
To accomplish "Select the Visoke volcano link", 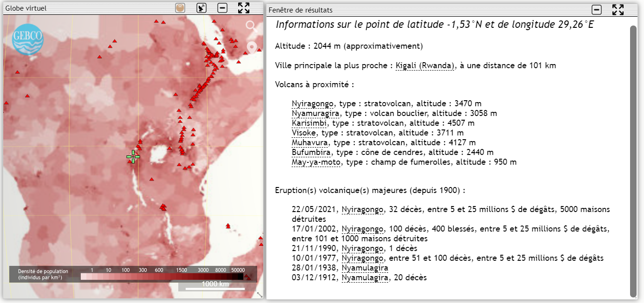I will [x=304, y=133].
